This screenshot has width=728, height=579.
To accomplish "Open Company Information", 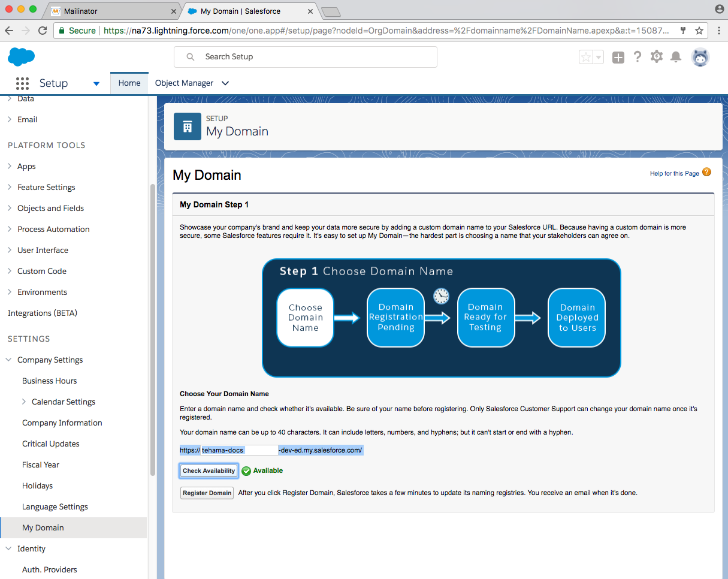I will 62,423.
